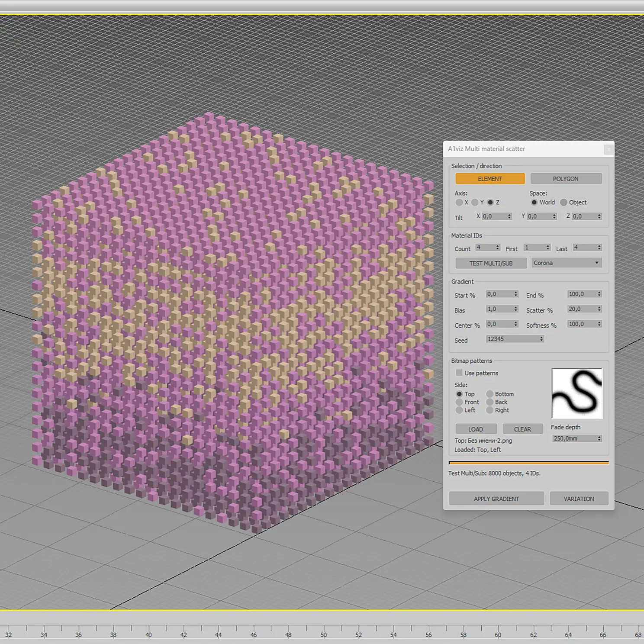Select the Left side radio button
This screenshot has height=644, width=644.
coord(459,410)
